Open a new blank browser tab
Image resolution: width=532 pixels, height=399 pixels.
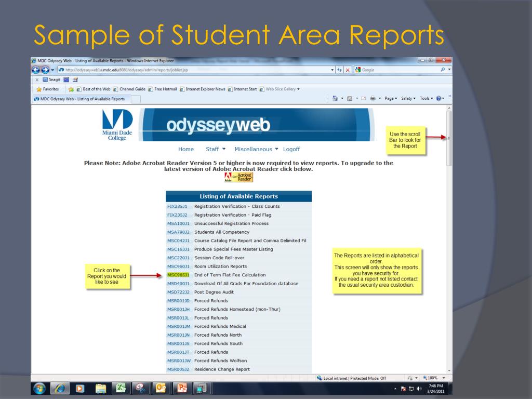pos(136,99)
